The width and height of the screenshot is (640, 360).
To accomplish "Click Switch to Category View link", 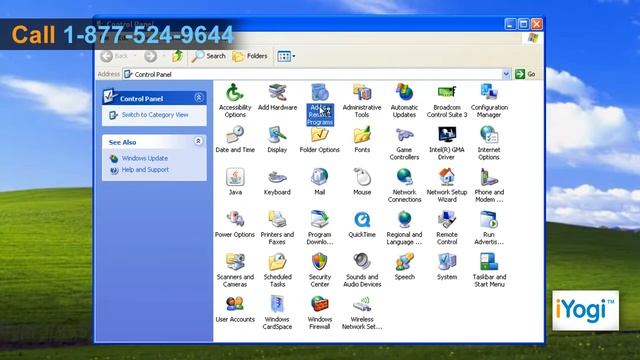I will point(155,115).
